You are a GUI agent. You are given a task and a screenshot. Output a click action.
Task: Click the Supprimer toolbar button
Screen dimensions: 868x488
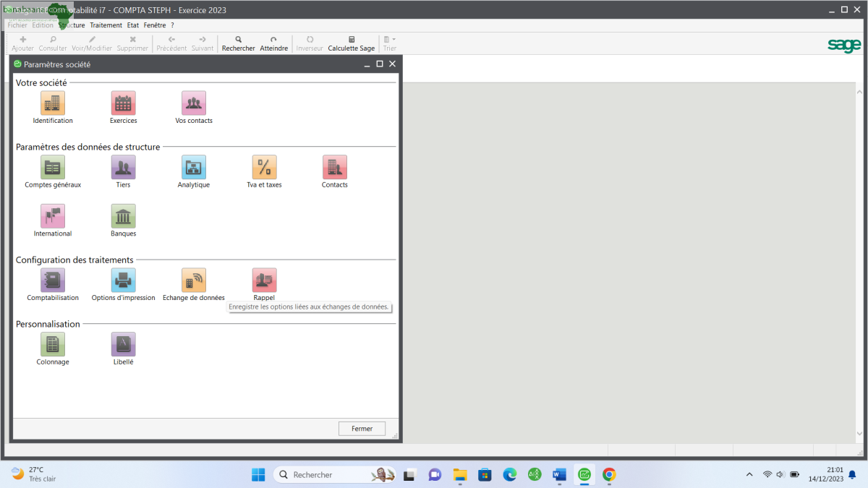(x=132, y=43)
